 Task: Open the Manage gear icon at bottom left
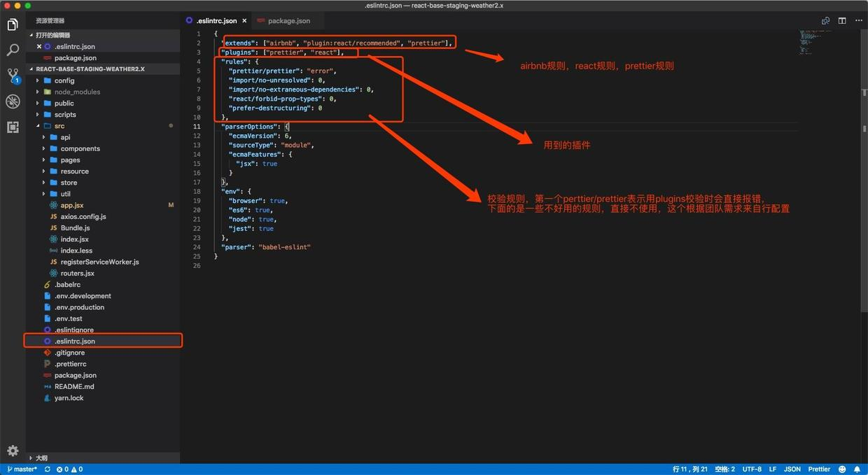[x=13, y=451]
